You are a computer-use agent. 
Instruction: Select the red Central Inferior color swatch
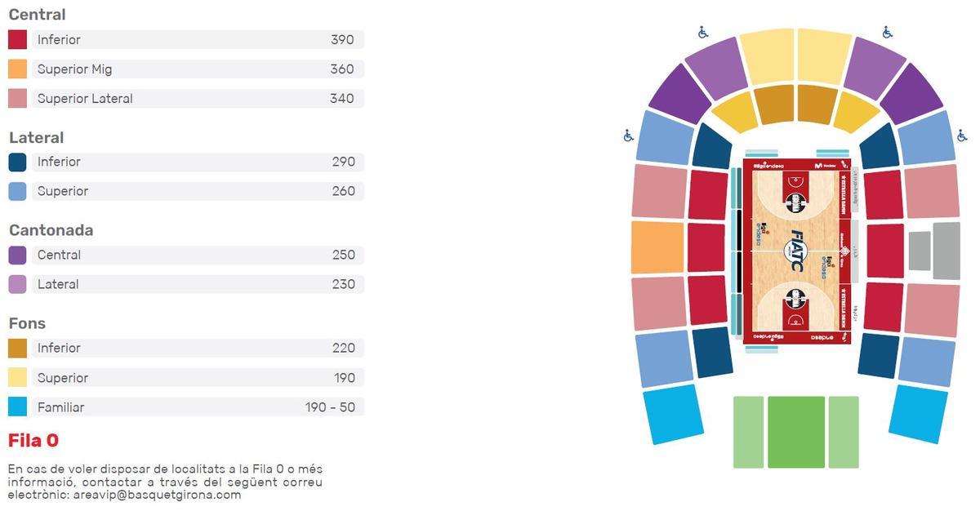pyautogui.click(x=18, y=40)
